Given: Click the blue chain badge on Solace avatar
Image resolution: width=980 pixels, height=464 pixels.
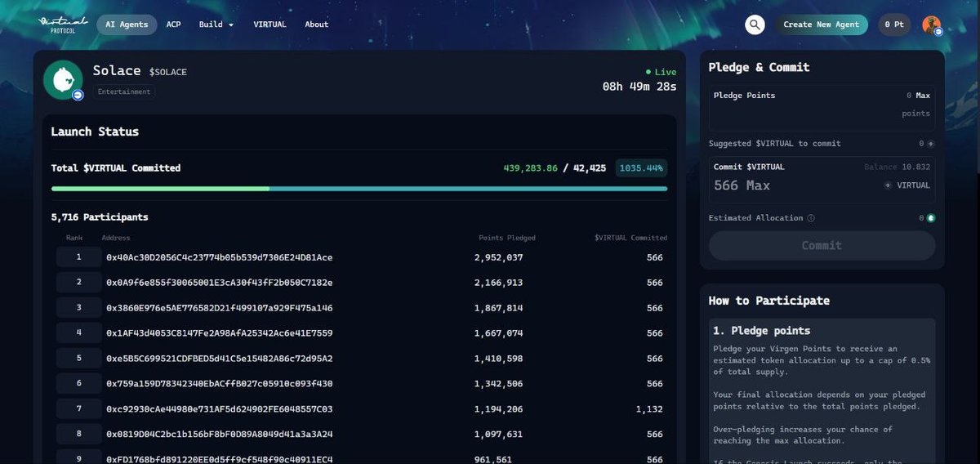Looking at the screenshot, I should (x=78, y=95).
